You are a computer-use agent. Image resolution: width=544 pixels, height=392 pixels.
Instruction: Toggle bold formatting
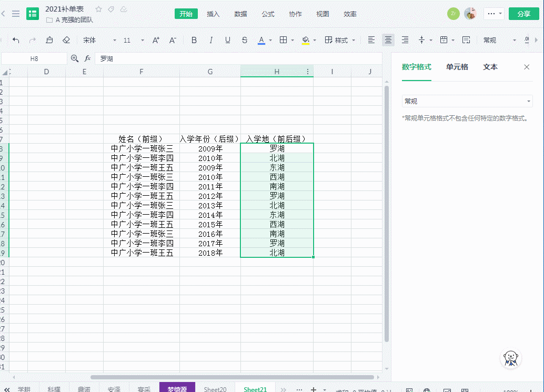pyautogui.click(x=194, y=40)
